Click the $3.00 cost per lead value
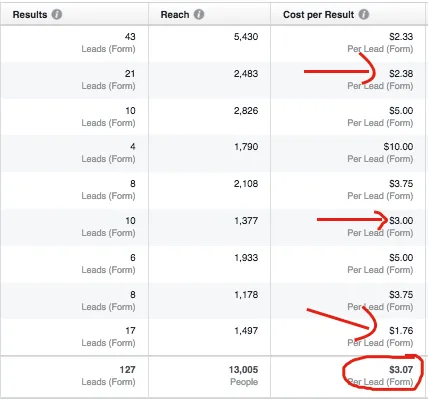 tap(401, 221)
